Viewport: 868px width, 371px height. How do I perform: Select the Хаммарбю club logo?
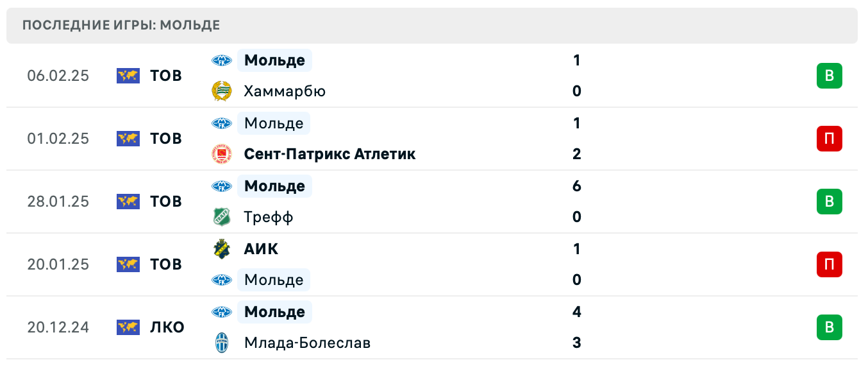(x=223, y=91)
